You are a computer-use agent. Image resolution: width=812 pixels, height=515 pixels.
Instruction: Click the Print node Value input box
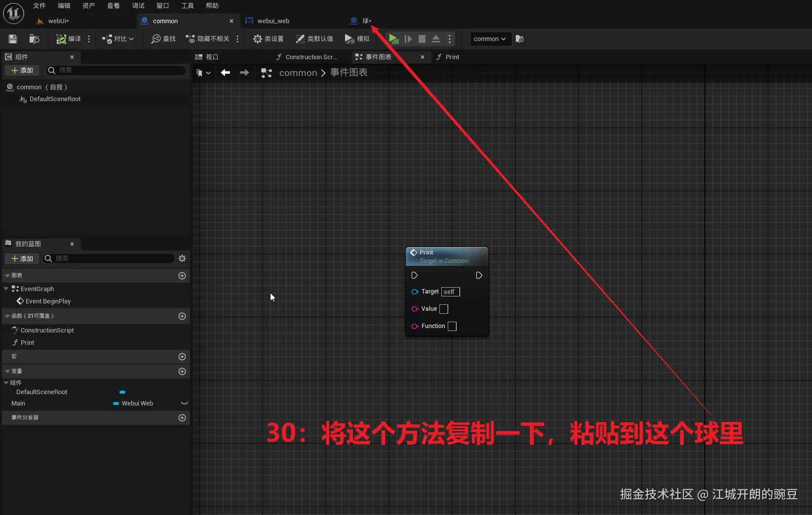click(444, 309)
